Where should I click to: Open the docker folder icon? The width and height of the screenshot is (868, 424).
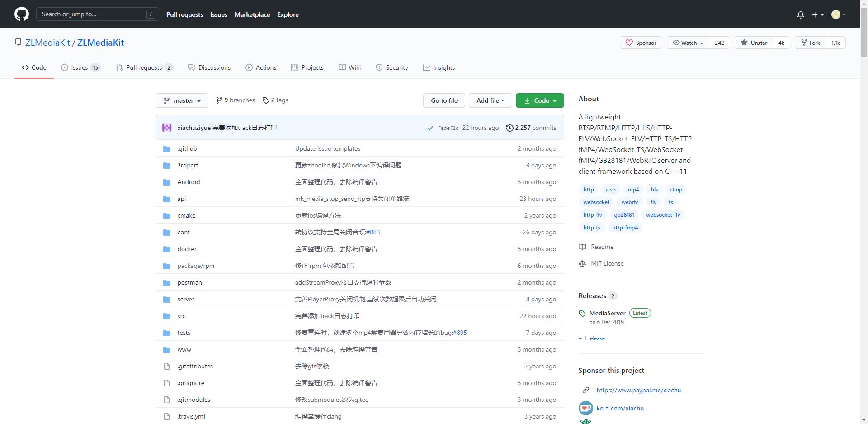[x=167, y=249]
